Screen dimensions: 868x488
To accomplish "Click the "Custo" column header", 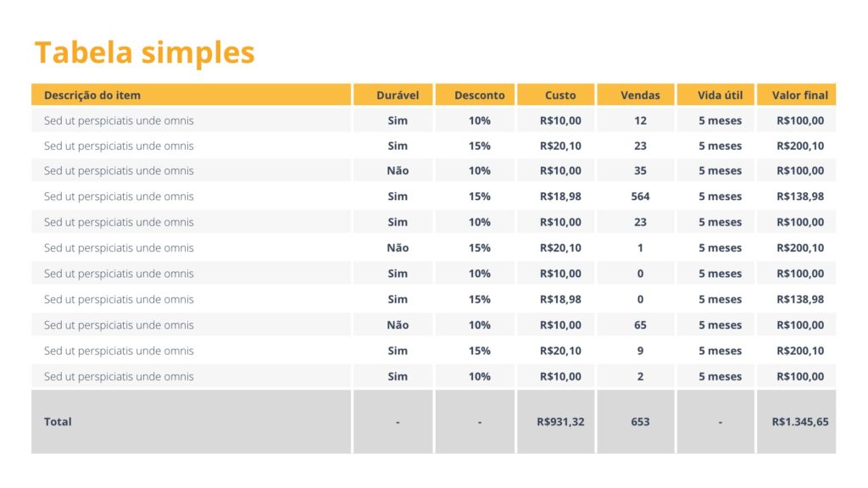I will 560,95.
